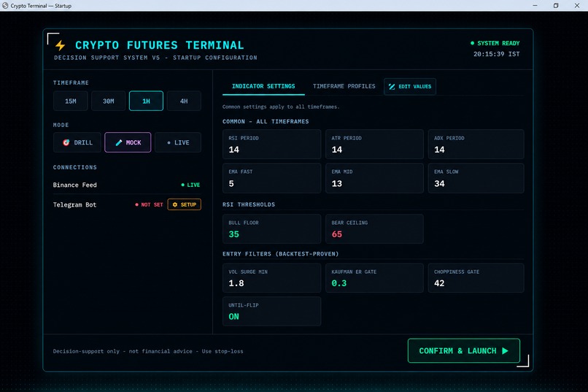Click the 20:15:39 IST clock

(497, 54)
